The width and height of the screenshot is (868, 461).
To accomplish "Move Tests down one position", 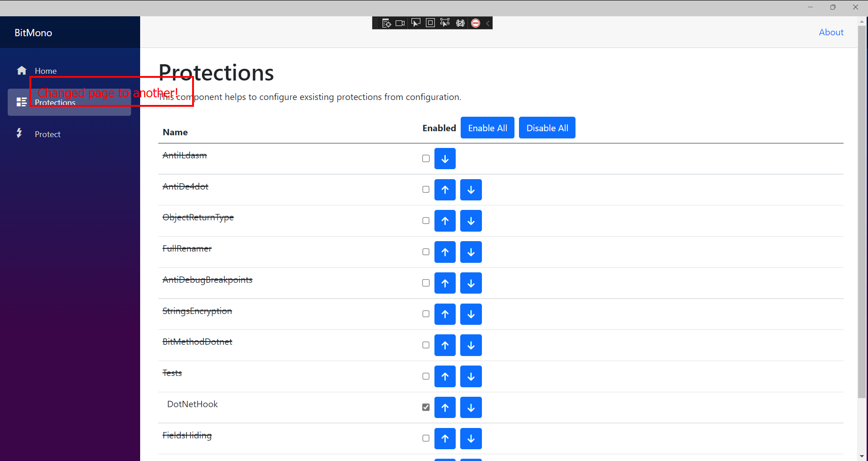I will [x=471, y=376].
